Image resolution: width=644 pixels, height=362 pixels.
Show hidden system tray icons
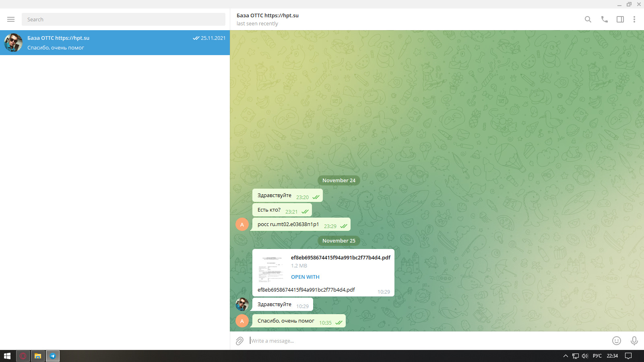pos(566,356)
